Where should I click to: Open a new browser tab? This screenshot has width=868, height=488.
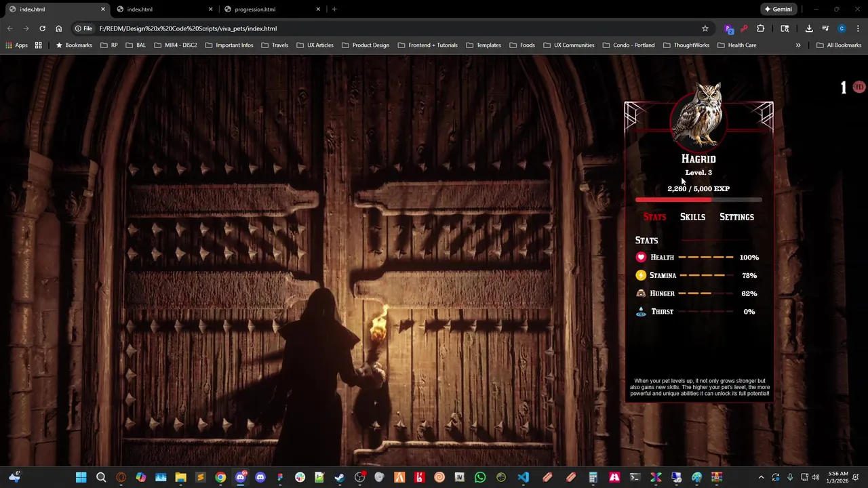pos(334,9)
